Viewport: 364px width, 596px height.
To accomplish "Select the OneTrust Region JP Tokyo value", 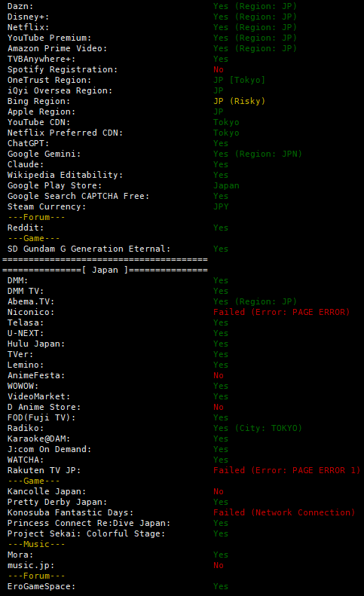I will 239,80.
